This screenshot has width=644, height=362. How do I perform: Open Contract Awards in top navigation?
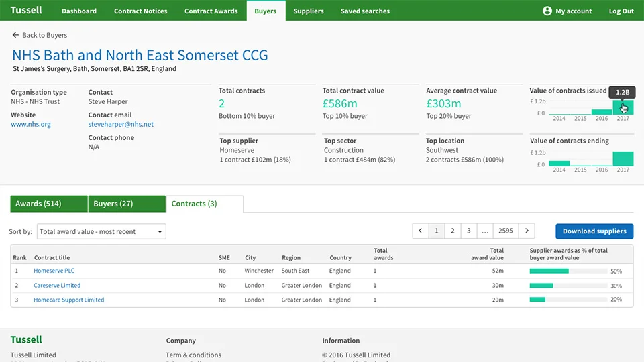click(x=211, y=11)
